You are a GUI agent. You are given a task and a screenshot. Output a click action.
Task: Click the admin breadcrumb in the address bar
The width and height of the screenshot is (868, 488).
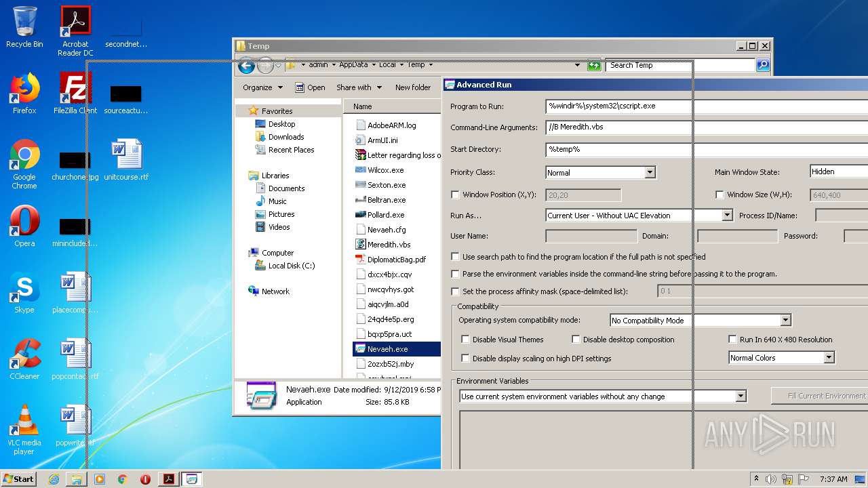point(318,65)
